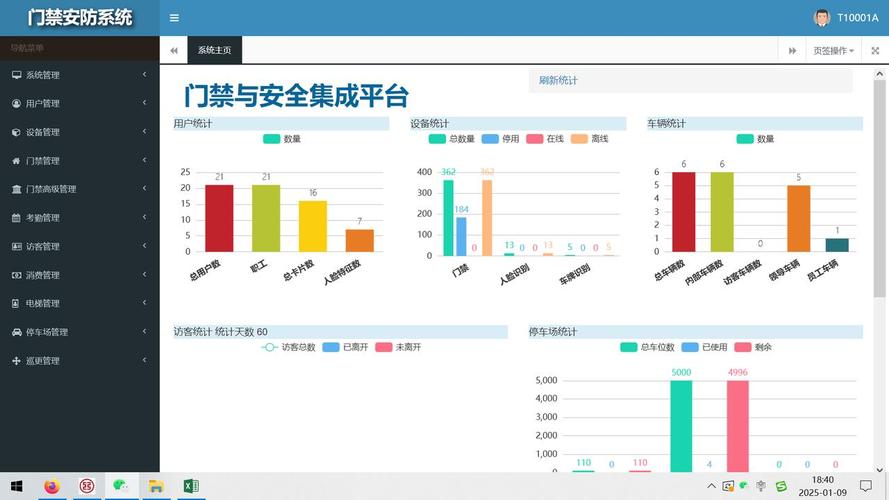This screenshot has height=500, width=889.
Task: Click the 停车场管理 car icon
Action: (x=16, y=332)
